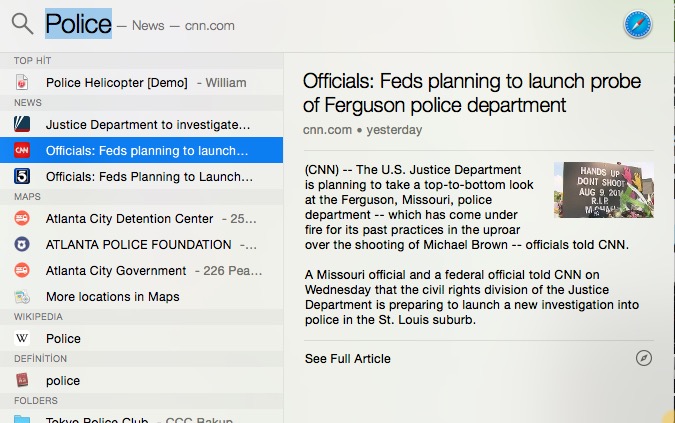675x423 pixels.
Task: Click the Dictionary icon beside police
Action: (22, 380)
